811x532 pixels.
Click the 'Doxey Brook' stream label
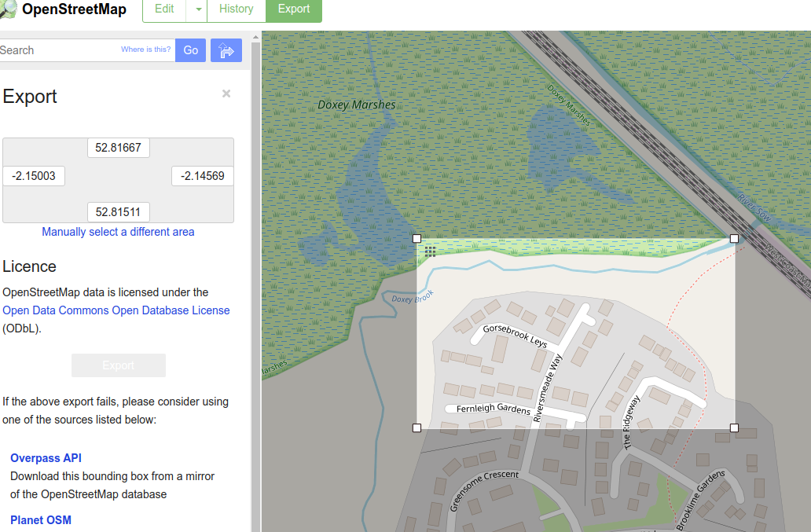[413, 297]
